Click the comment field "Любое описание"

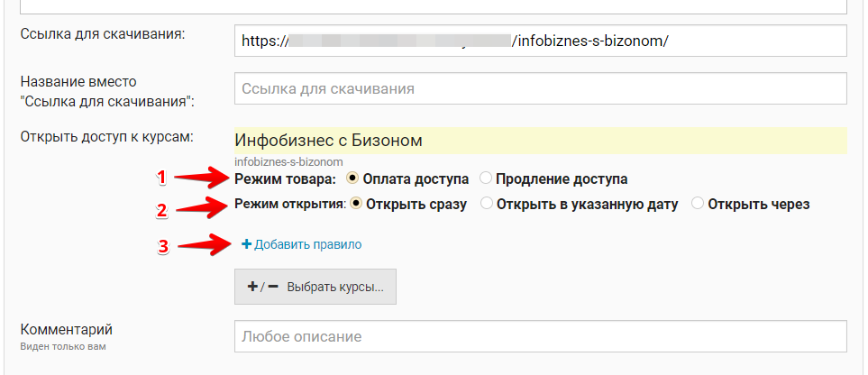pos(540,336)
